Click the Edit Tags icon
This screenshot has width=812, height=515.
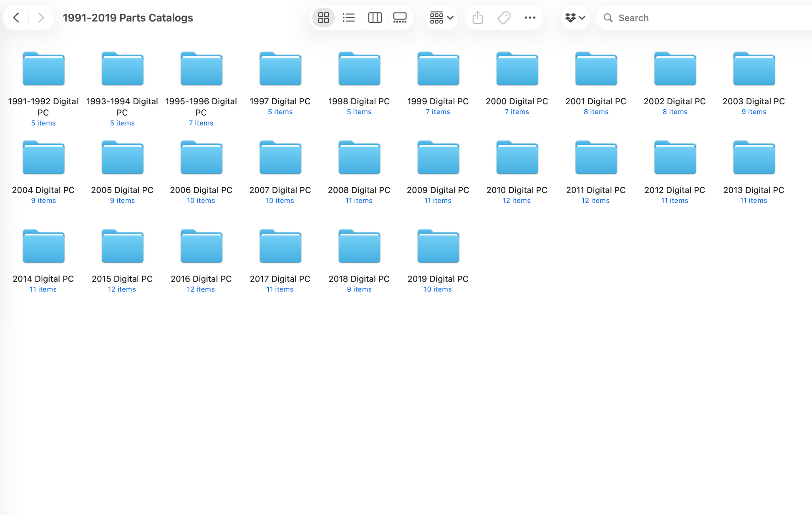pyautogui.click(x=504, y=18)
